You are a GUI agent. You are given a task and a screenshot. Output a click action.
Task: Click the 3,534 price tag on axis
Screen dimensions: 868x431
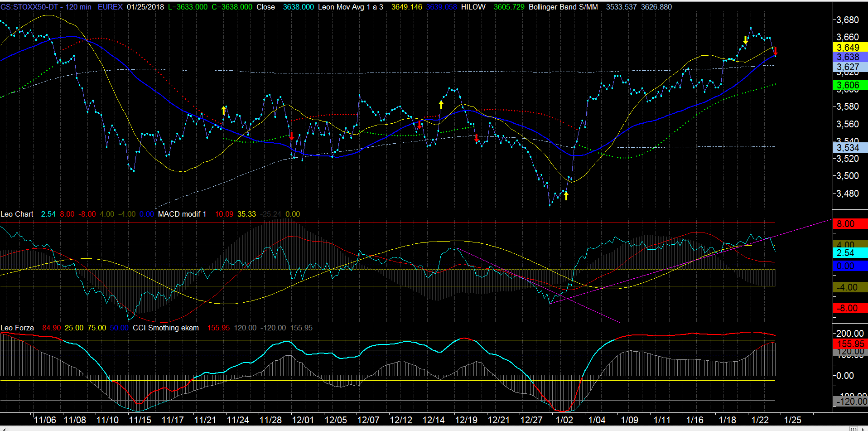point(850,147)
